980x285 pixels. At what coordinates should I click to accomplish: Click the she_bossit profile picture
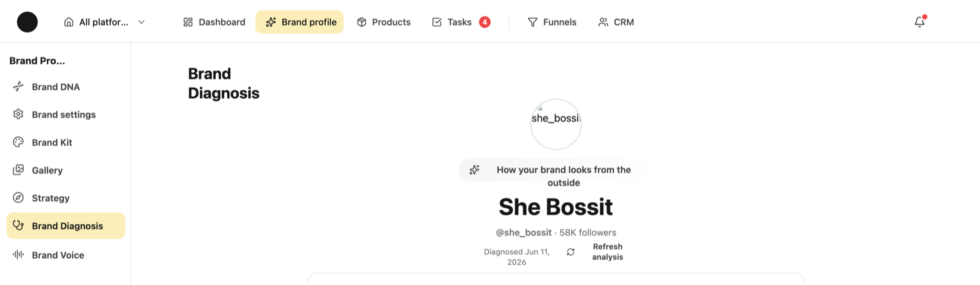[x=556, y=124]
